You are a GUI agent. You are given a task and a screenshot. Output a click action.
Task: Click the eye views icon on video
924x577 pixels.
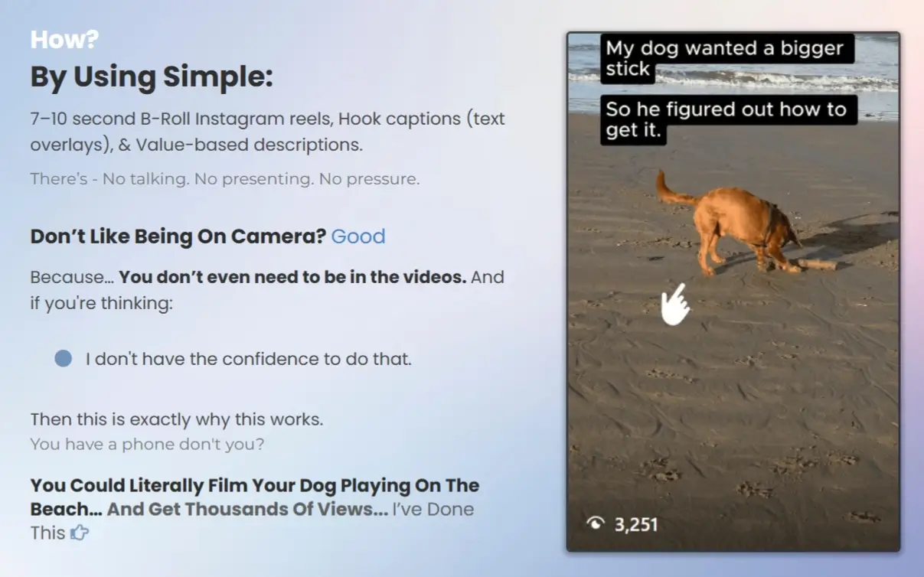(x=595, y=523)
